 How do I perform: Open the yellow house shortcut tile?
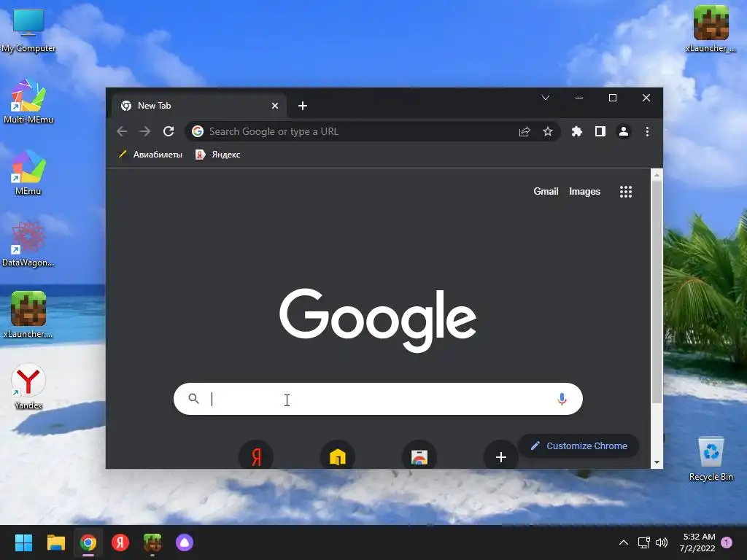tap(338, 457)
